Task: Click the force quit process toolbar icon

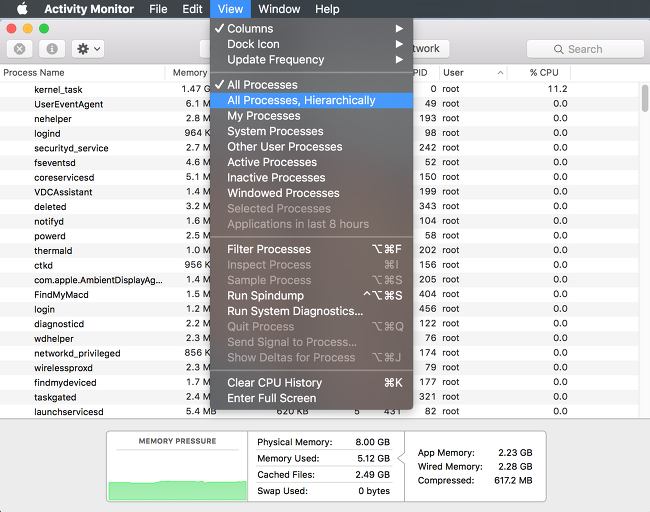Action: click(19, 49)
